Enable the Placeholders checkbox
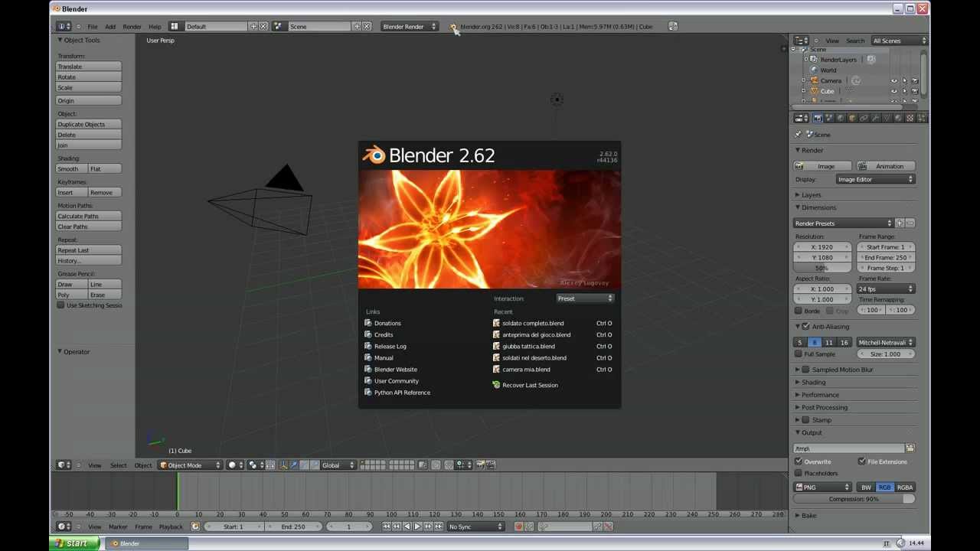 coord(799,473)
